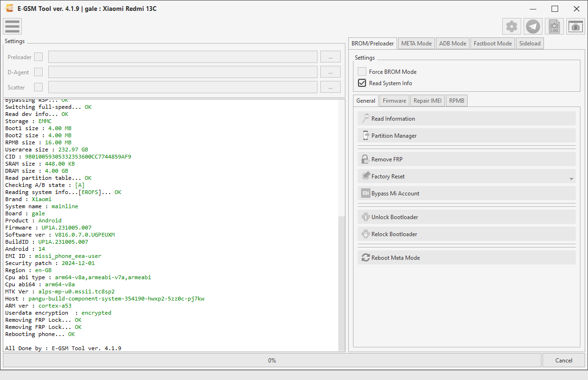Switch to META Mode tab
Image resolution: width=588 pixels, height=380 pixels.
click(416, 43)
